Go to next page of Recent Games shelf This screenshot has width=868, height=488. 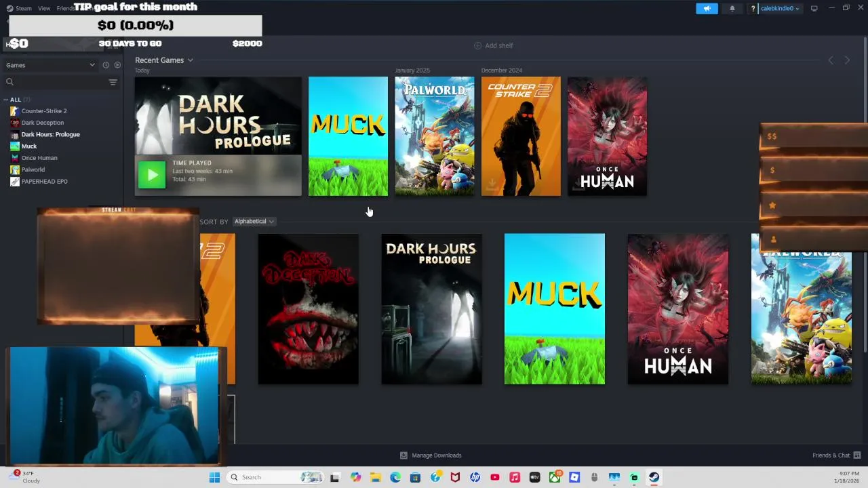(x=847, y=60)
